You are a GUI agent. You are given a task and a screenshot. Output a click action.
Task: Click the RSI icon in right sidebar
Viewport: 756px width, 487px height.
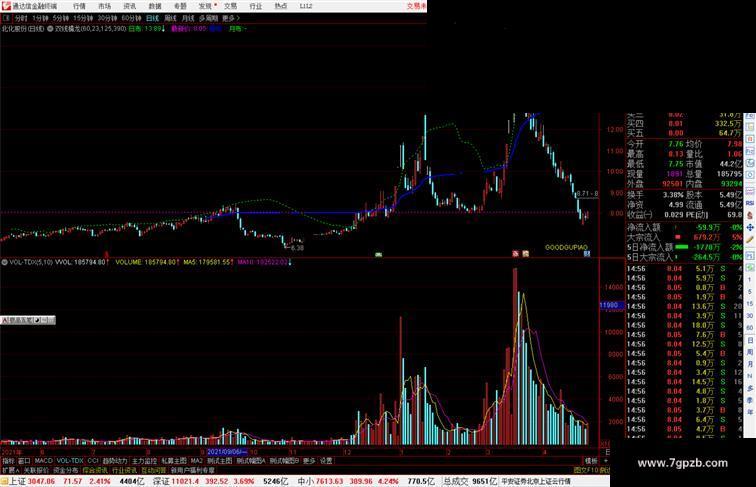tap(750, 203)
